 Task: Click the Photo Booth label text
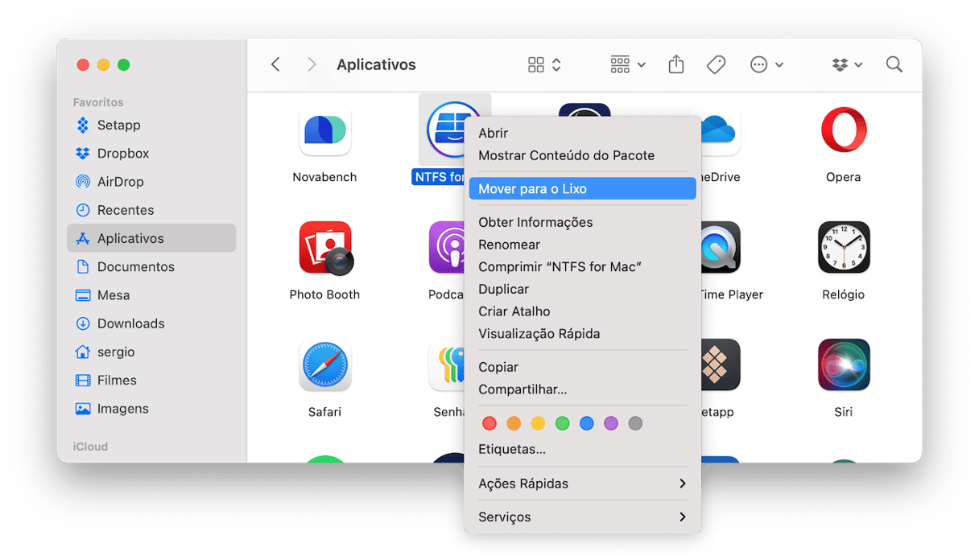tap(324, 294)
